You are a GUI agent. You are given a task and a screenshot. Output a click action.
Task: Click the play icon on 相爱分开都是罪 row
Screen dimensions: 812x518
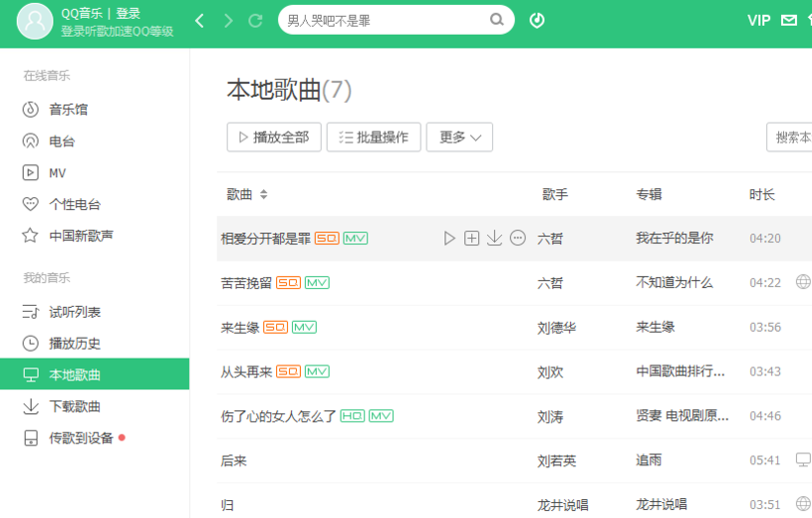coord(449,238)
